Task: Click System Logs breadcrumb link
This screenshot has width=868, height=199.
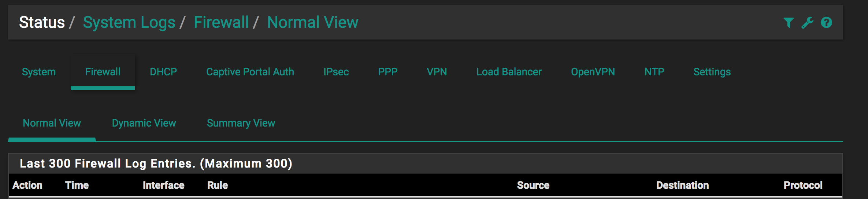Action: coord(129,22)
